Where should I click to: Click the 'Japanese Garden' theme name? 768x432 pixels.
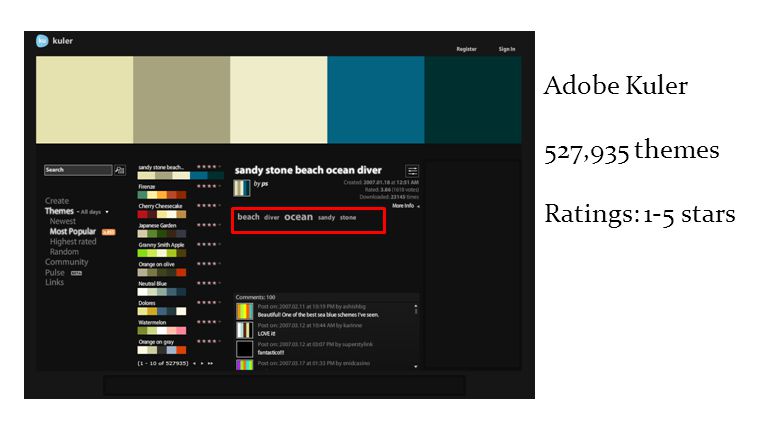(157, 225)
